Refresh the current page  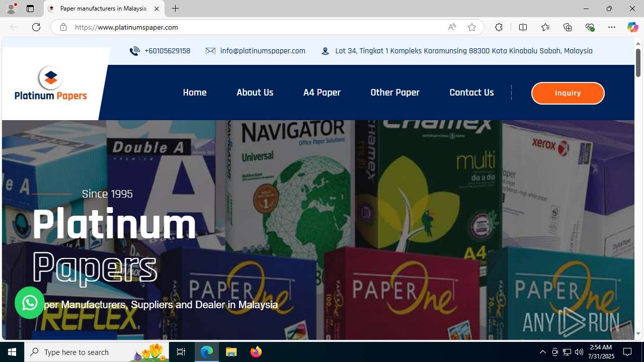pyautogui.click(x=36, y=27)
